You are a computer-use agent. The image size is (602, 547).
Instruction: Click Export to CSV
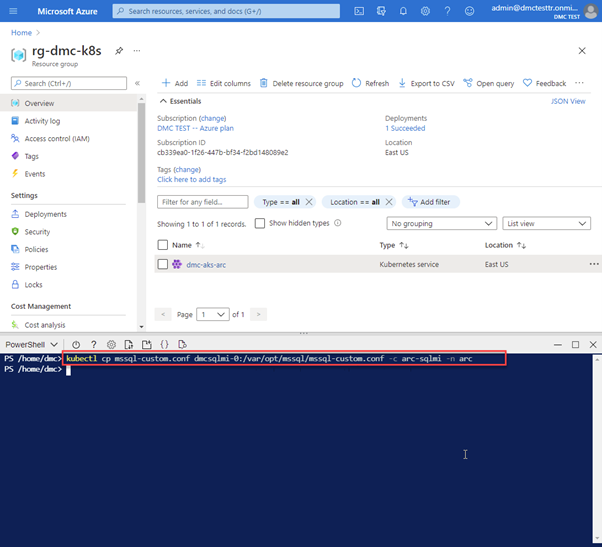[x=427, y=83]
